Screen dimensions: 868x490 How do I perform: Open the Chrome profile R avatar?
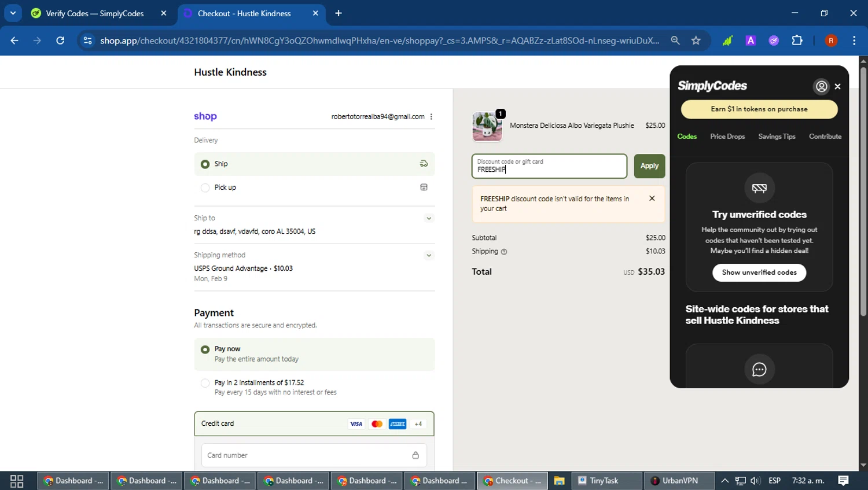[831, 40]
